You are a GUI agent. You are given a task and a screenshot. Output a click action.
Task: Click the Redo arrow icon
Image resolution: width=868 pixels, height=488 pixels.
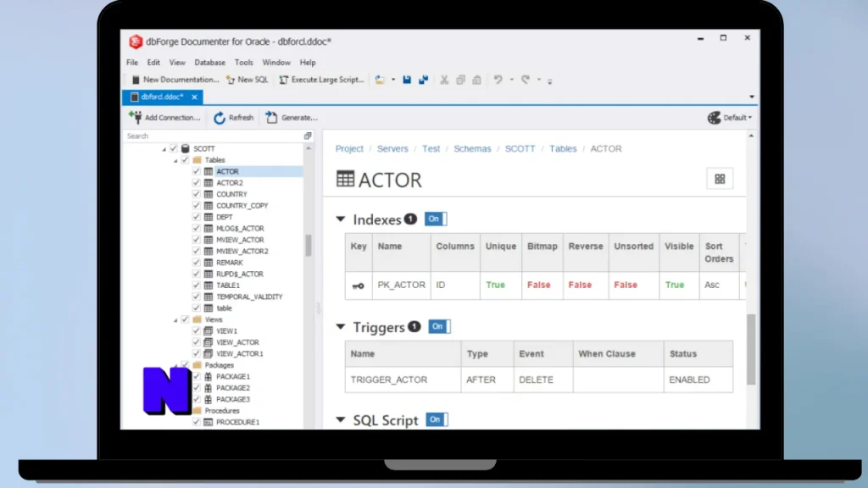tap(526, 80)
